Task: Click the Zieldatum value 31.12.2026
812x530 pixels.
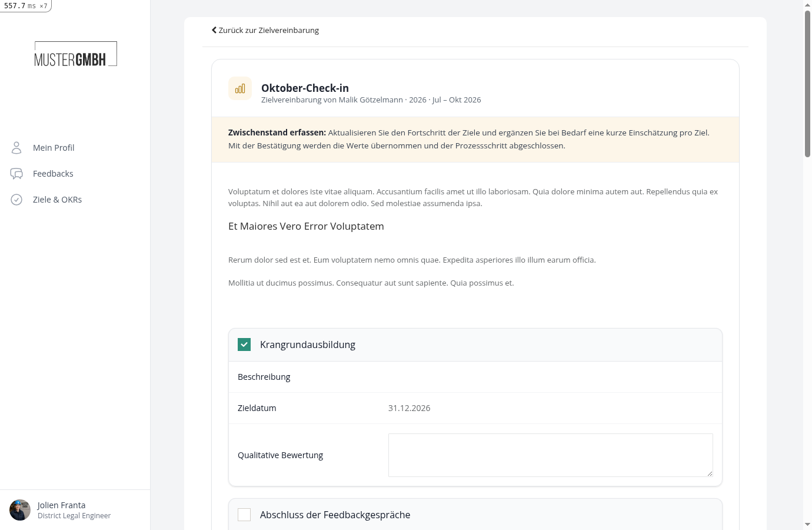Action: [x=409, y=408]
